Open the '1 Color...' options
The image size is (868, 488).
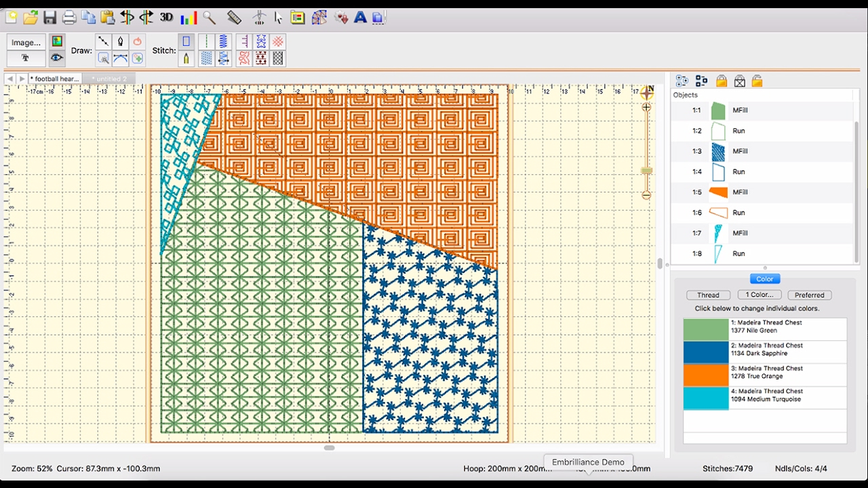(759, 295)
